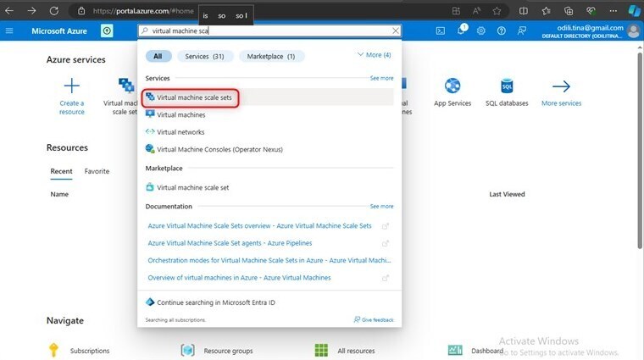The image size is (644, 360).
Task: Click external-link icon beside Azure Pipelines doc
Action: [386, 243]
